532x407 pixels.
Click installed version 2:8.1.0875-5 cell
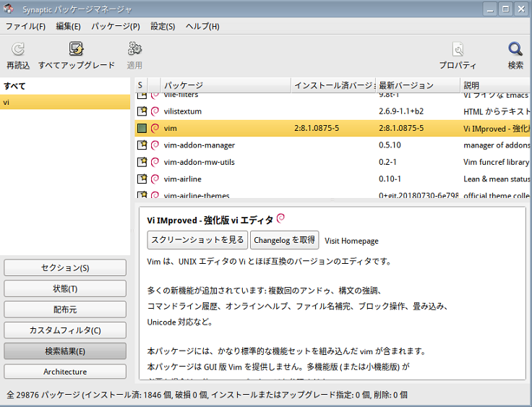tap(316, 128)
